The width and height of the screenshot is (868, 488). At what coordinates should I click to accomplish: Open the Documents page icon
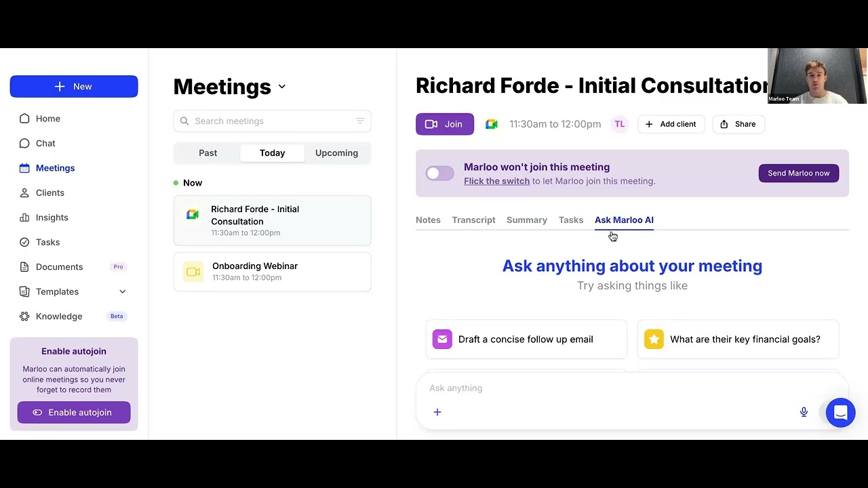click(x=24, y=267)
